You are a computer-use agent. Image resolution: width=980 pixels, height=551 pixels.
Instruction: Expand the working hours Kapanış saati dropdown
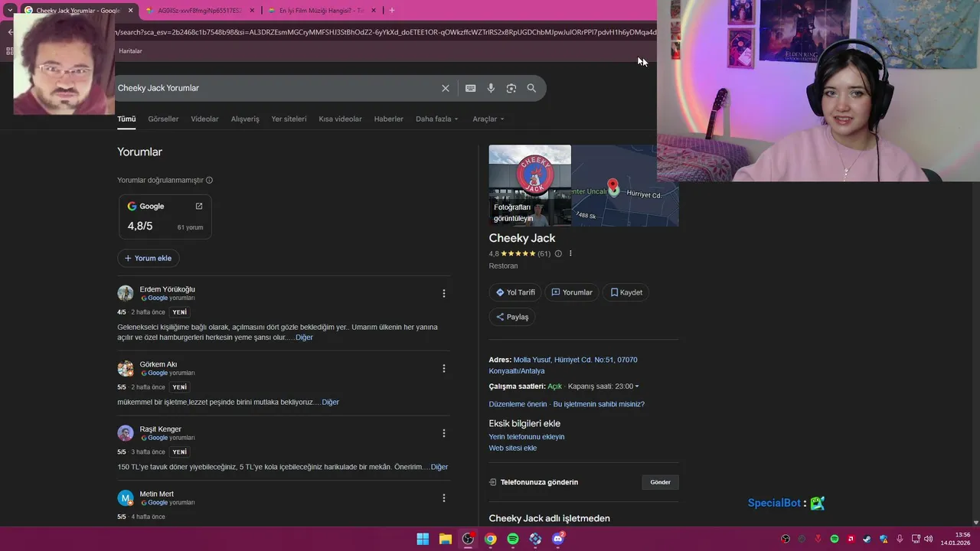[x=603, y=386]
